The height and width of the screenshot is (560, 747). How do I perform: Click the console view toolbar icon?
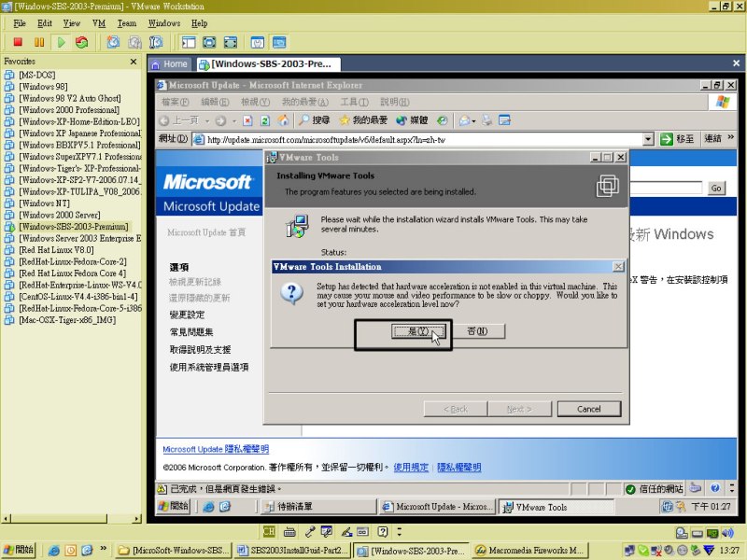tap(279, 42)
